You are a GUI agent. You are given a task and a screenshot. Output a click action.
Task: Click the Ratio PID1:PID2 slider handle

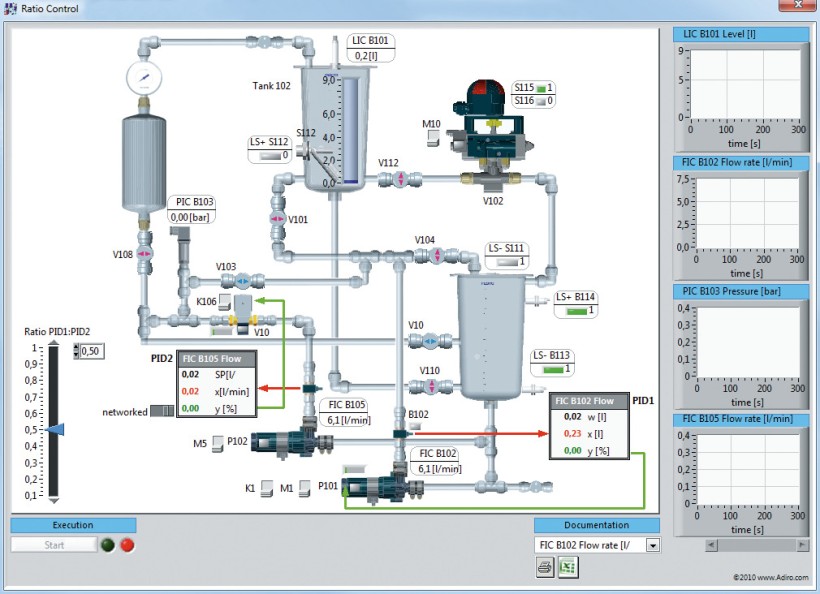pos(56,430)
